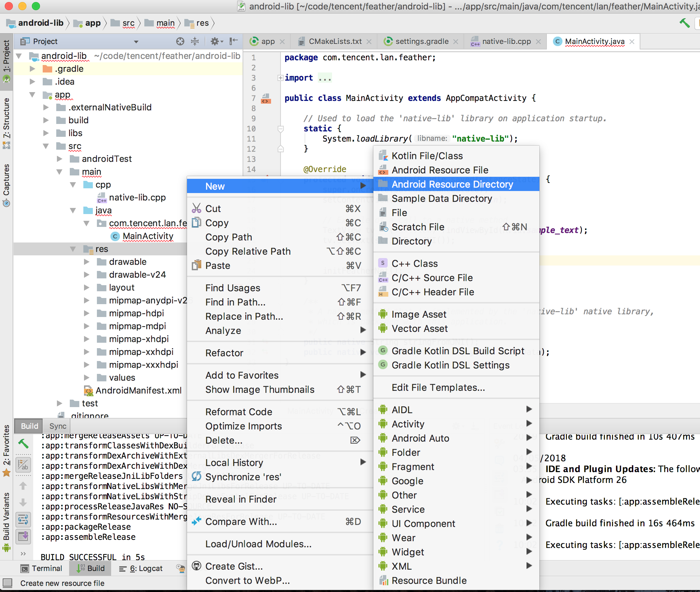Select MainActivity in project tree
This screenshot has width=700, height=592.
(148, 236)
